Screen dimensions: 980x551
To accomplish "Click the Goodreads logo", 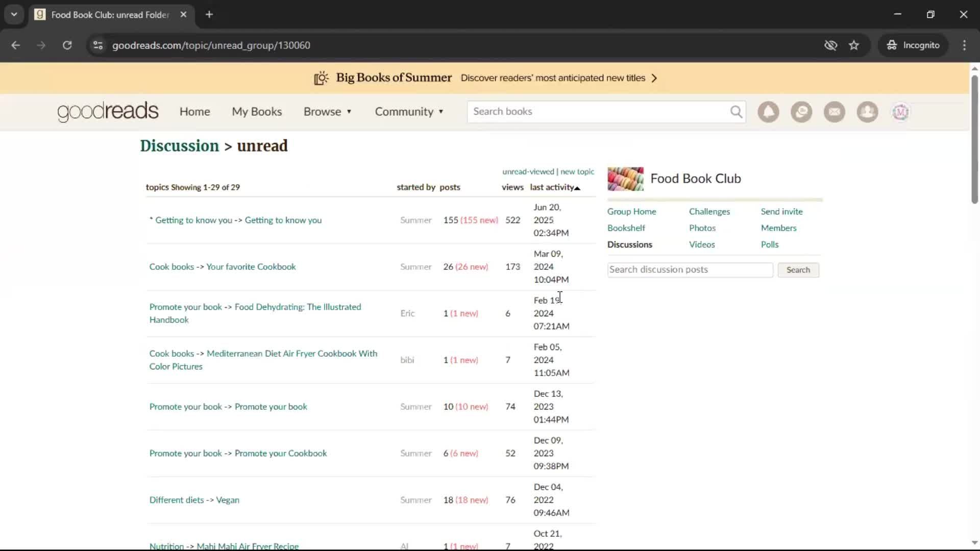I will pyautogui.click(x=108, y=112).
